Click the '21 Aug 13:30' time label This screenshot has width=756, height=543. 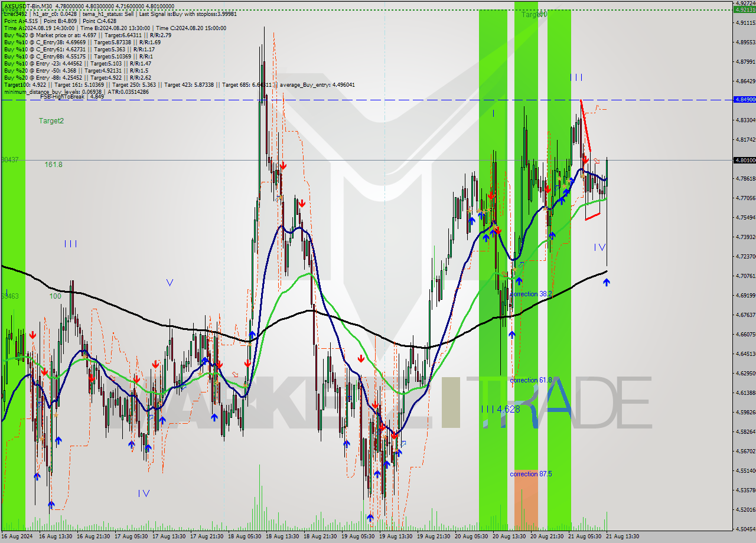click(622, 537)
